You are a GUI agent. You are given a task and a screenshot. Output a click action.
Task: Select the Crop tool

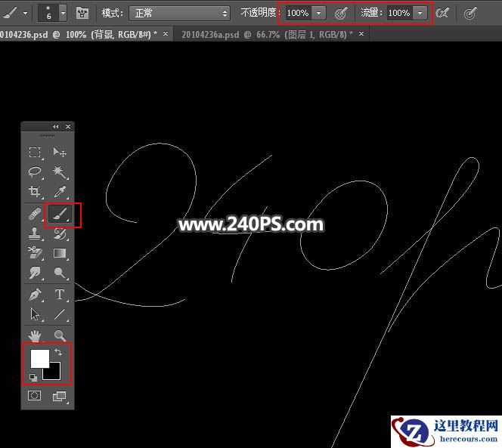pyautogui.click(x=35, y=192)
